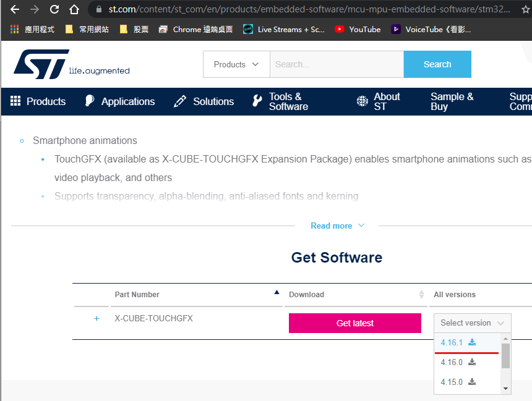Click the version list scroll up arrow

pyautogui.click(x=505, y=339)
